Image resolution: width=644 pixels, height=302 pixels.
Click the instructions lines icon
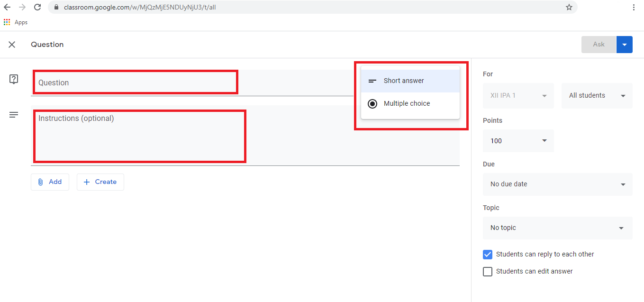point(14,115)
